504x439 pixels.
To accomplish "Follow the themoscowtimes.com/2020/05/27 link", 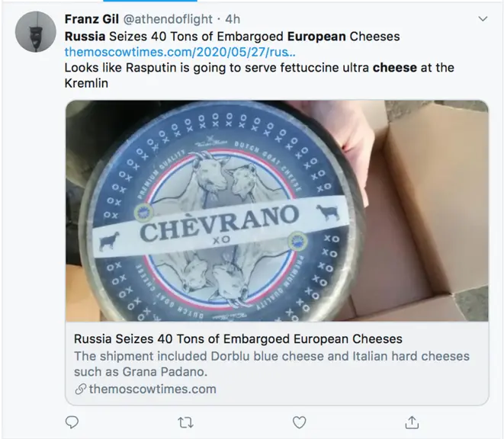I will (x=180, y=52).
